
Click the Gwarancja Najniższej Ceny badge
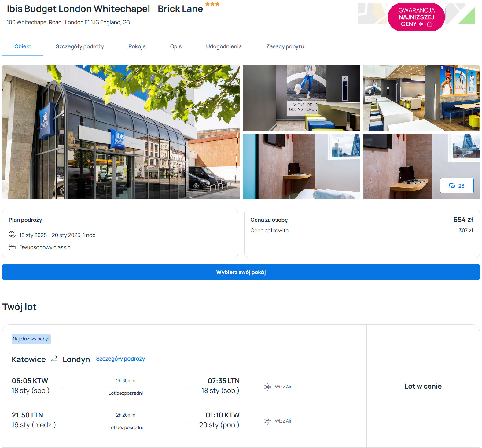[x=416, y=17]
